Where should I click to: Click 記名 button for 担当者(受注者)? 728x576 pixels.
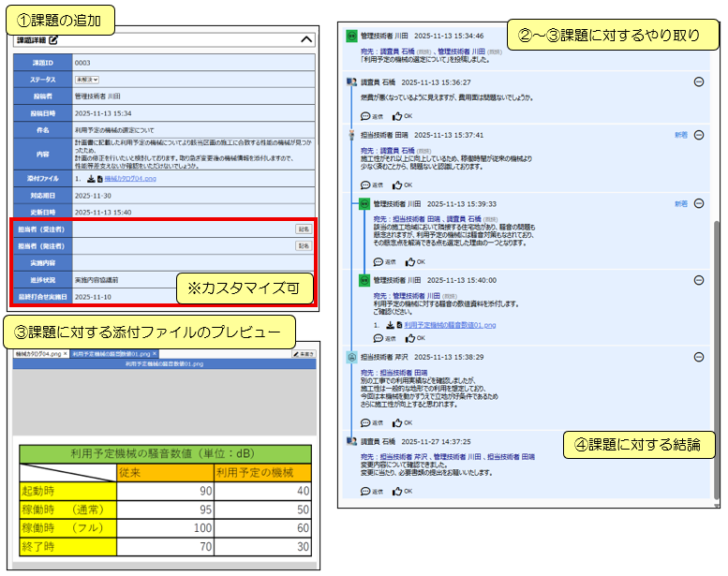tap(304, 229)
